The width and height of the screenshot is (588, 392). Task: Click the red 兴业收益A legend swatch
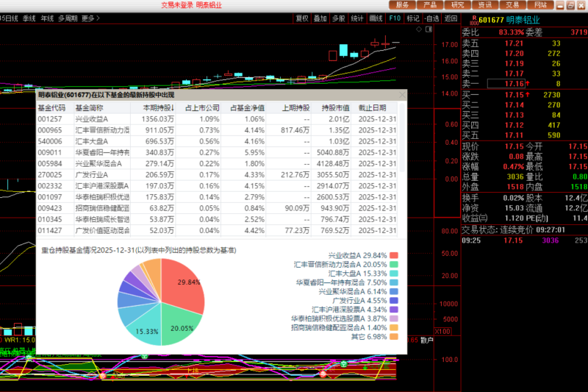(x=394, y=255)
